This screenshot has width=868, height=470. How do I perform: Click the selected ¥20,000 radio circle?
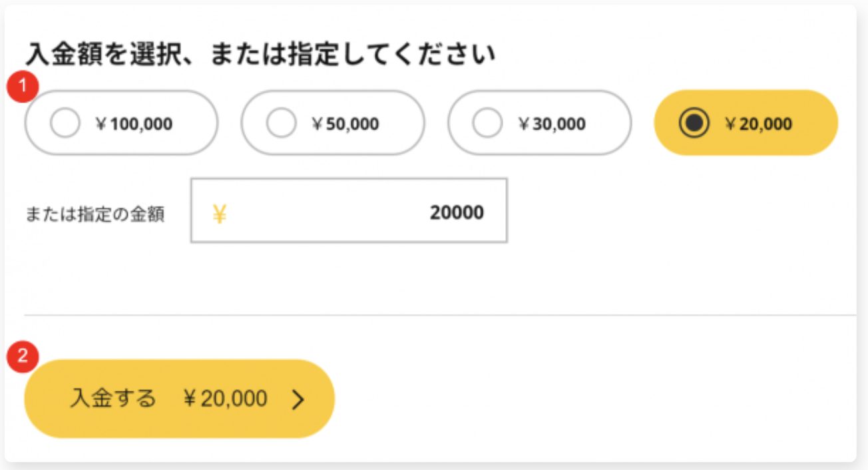coord(694,123)
